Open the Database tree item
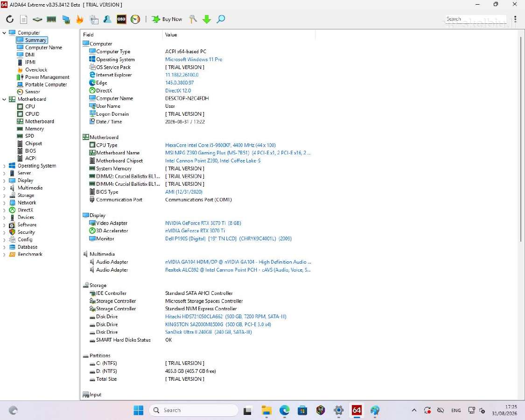This screenshot has height=420, width=525. tap(23, 247)
